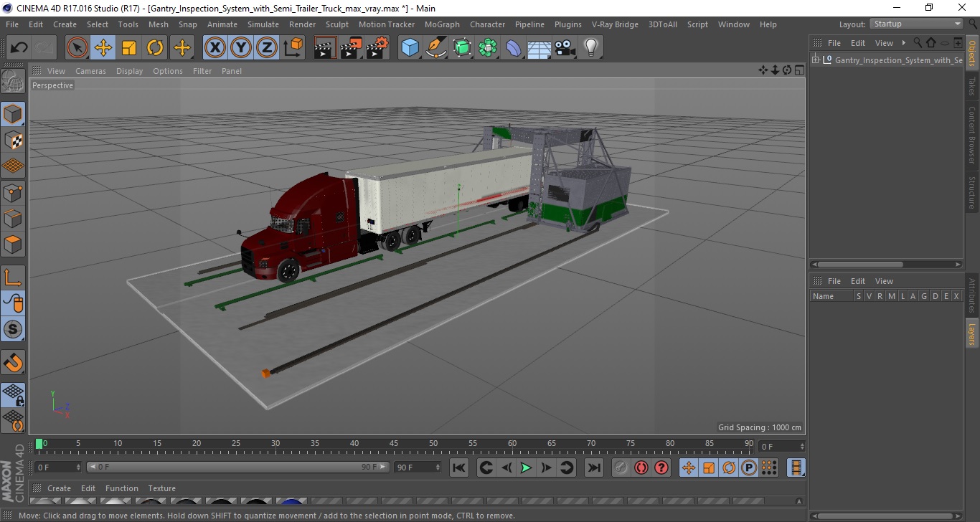Screen dimensions: 980x522
Task: Open the Sculpt menu
Action: (337, 24)
